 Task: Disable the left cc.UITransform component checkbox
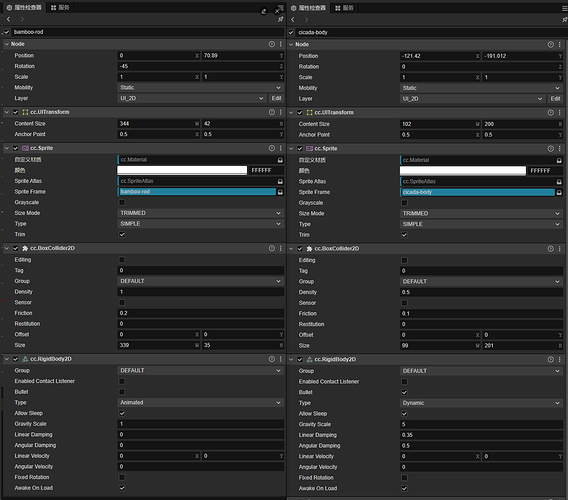[16, 112]
